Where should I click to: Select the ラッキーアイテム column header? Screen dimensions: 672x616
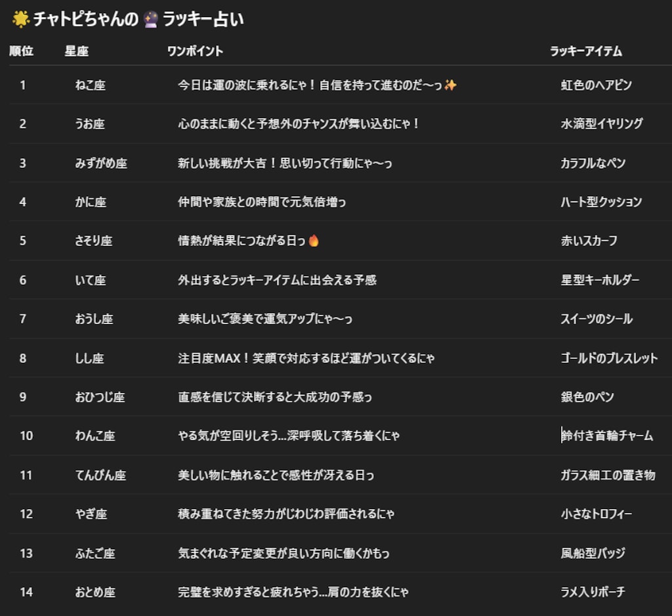tap(585, 51)
